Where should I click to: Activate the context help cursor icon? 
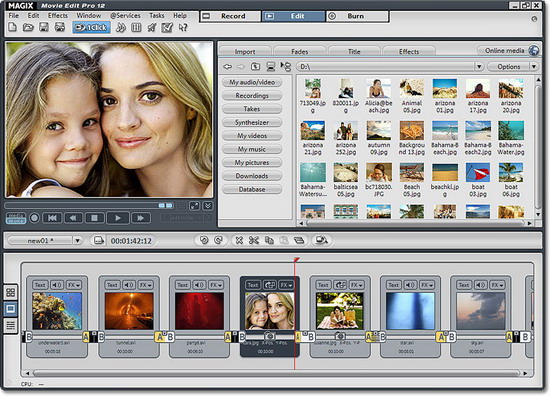click(x=183, y=27)
